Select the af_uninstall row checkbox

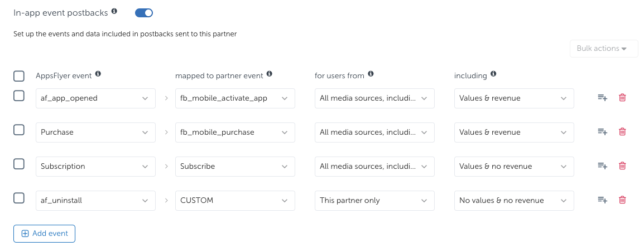click(19, 198)
